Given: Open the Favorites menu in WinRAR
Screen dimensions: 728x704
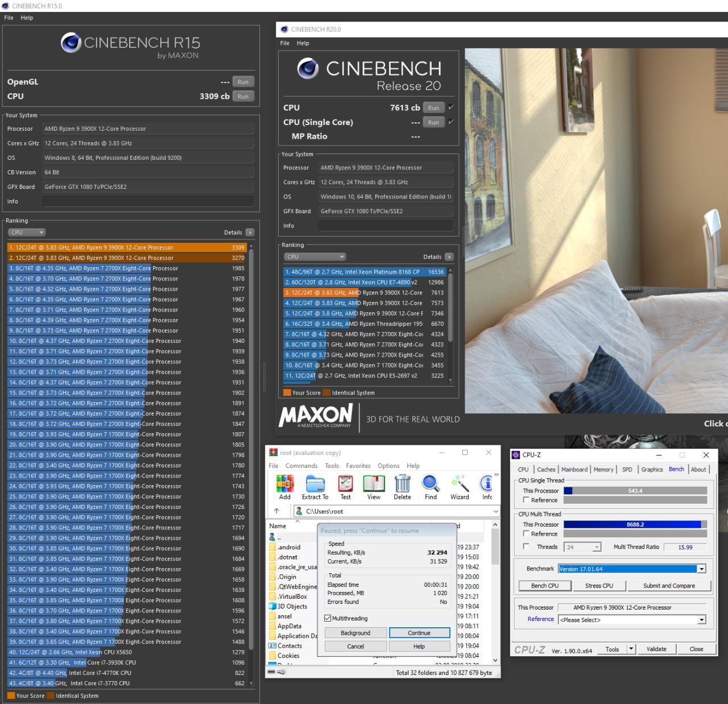Looking at the screenshot, I should pyautogui.click(x=358, y=466).
